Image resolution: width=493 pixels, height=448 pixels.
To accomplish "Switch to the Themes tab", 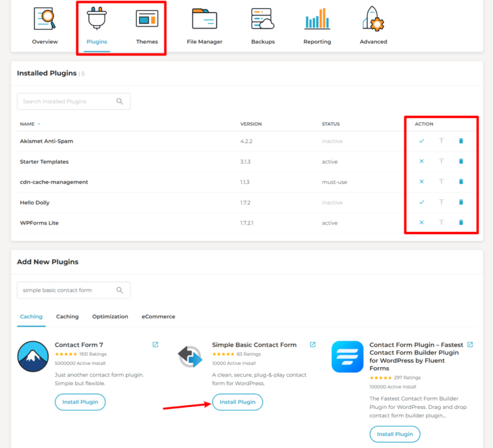I will [x=147, y=27].
